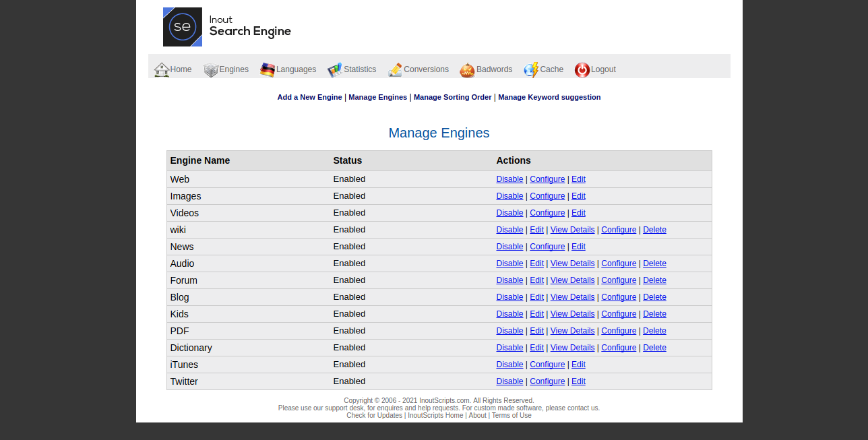Delete the wiki engine
This screenshot has width=868, height=440.
[654, 230]
